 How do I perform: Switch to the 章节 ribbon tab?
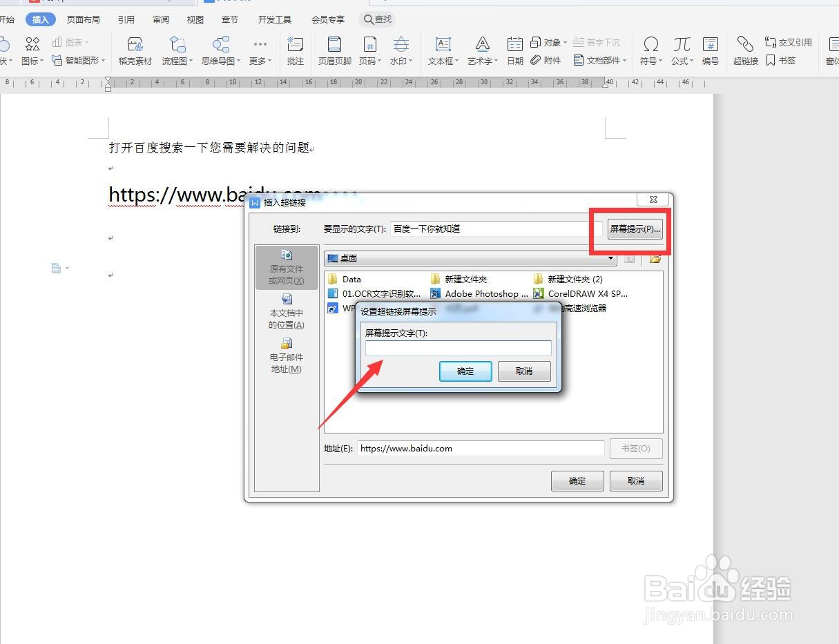(229, 19)
